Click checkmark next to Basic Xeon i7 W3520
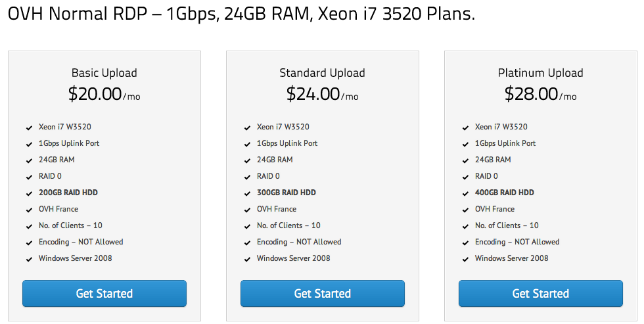The image size is (644, 324). [x=29, y=127]
